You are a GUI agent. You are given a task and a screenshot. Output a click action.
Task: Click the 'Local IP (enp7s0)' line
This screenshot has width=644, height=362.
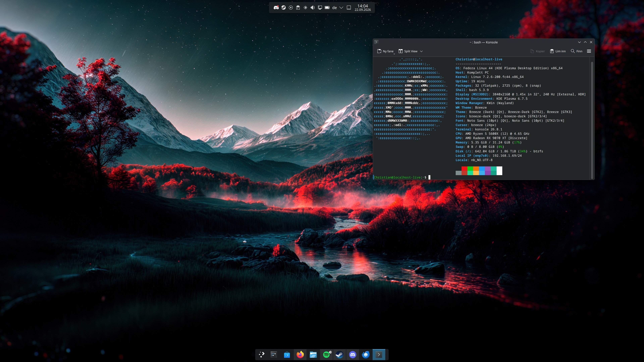[x=489, y=155]
